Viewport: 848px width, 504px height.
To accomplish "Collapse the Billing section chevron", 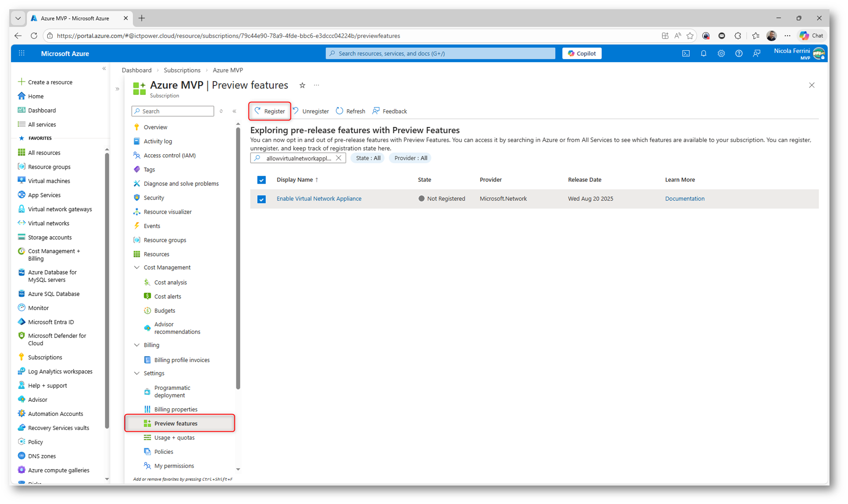I will (x=137, y=345).
